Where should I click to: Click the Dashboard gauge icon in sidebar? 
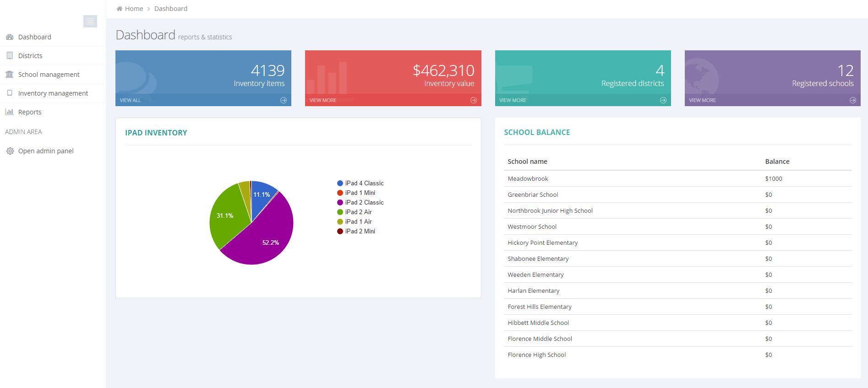(x=10, y=37)
